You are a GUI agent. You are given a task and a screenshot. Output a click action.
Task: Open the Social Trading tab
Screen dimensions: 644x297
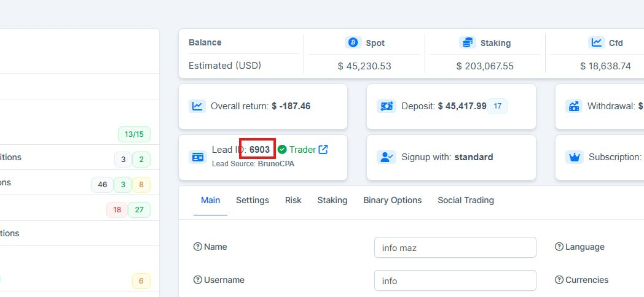(x=466, y=200)
